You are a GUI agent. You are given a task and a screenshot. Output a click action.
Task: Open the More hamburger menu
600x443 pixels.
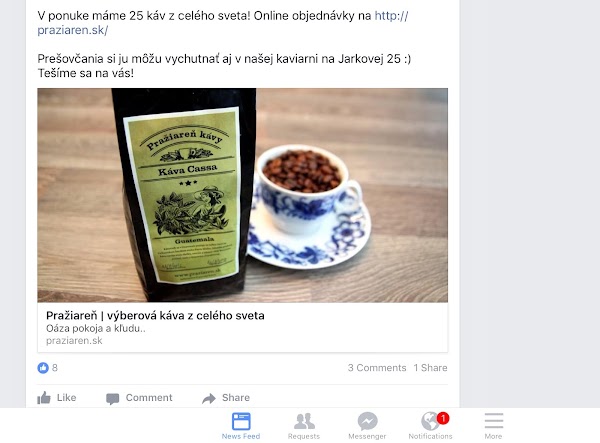(x=494, y=421)
